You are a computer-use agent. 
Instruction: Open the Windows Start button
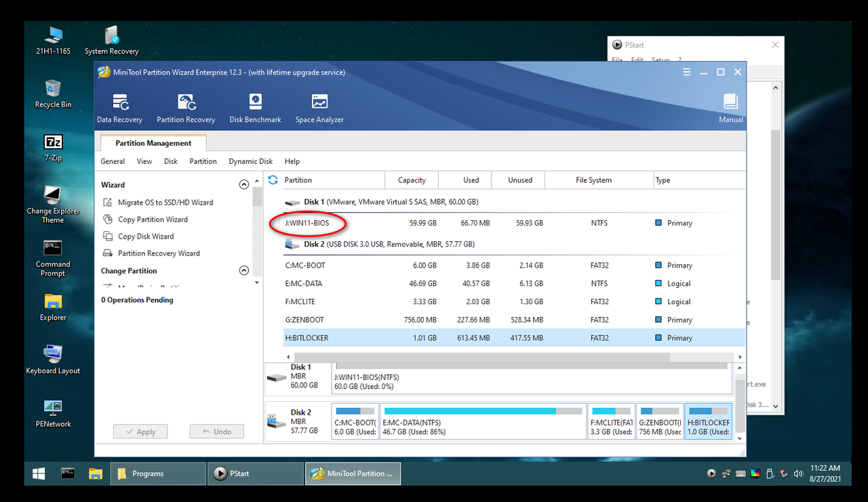point(39,474)
